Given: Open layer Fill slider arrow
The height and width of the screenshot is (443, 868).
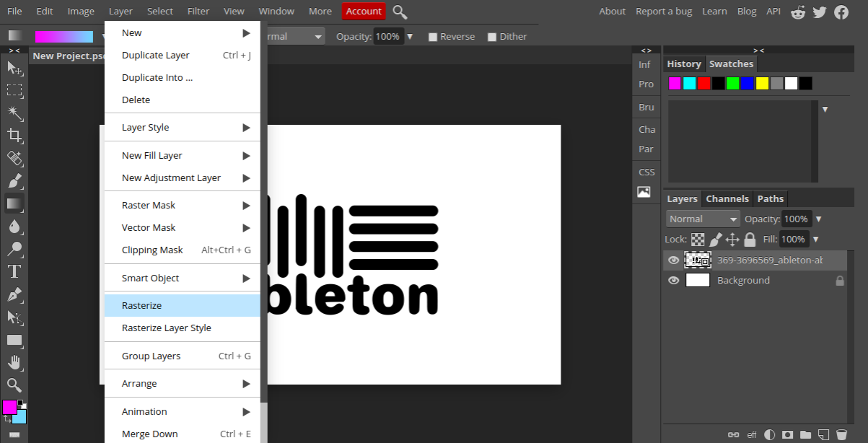Looking at the screenshot, I should [815, 239].
